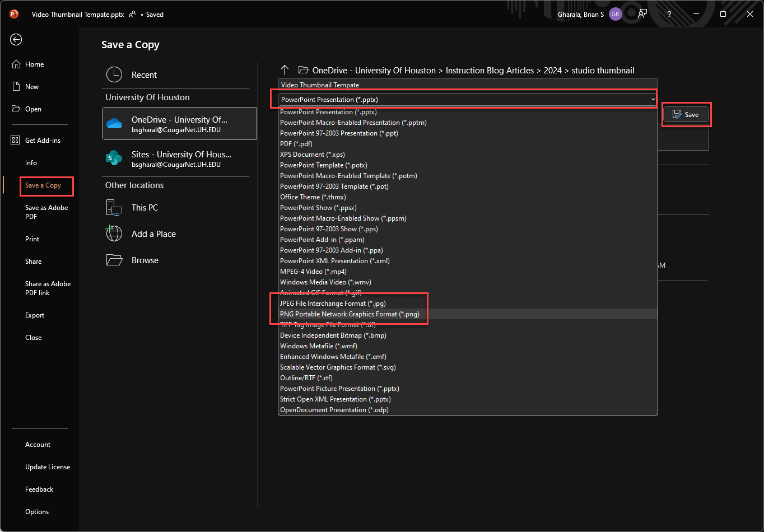The width and height of the screenshot is (764, 532).
Task: Select the Recent location
Action: [x=179, y=74]
